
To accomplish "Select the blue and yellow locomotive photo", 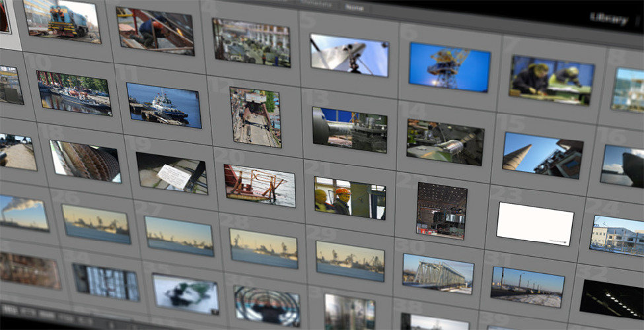I will coord(63,22).
